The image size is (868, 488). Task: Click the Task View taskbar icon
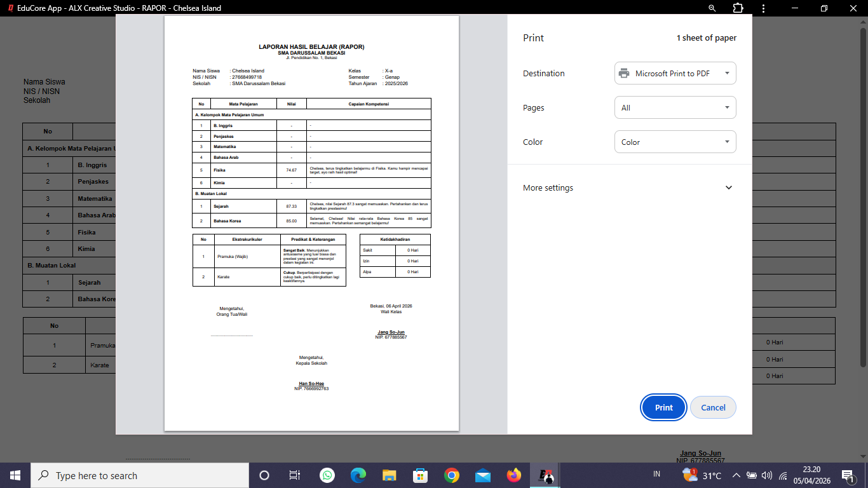point(295,475)
